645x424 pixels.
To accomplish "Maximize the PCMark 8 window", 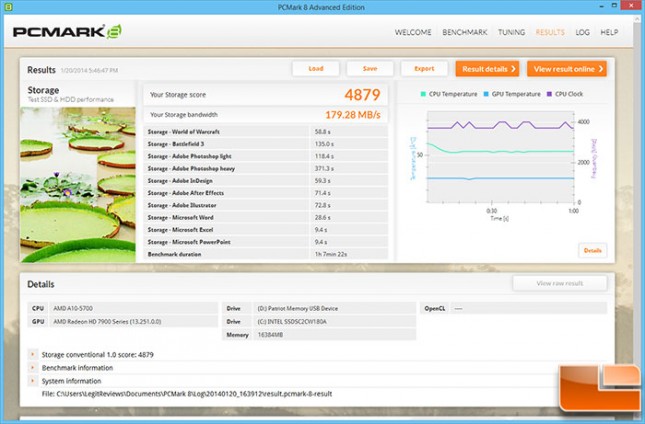I will 614,6.
